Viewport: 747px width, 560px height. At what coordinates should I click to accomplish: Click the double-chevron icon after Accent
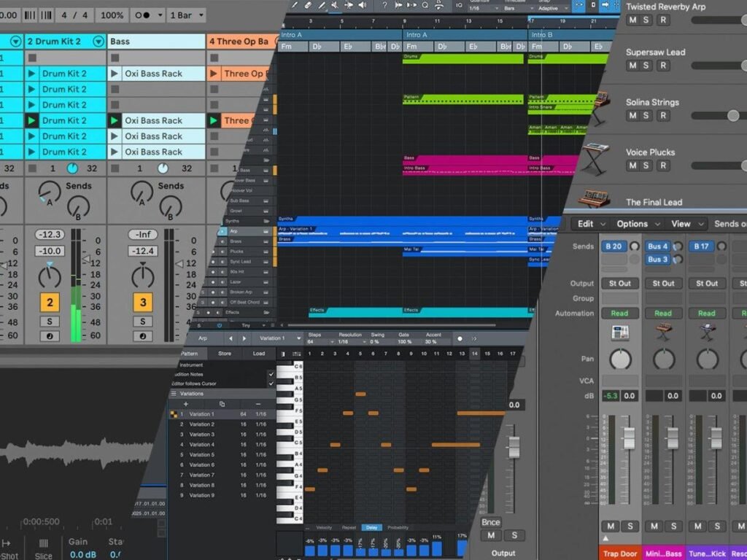[474, 338]
